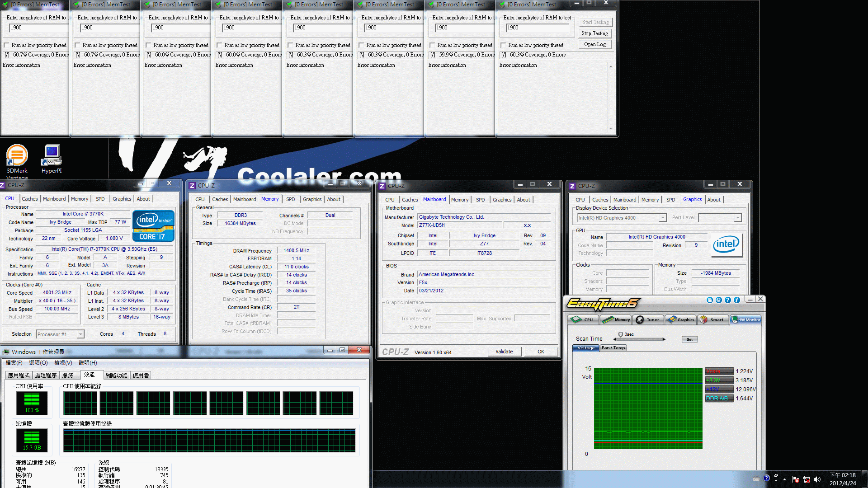This screenshot has height=488, width=868.
Task: Click EasyTune6 document icon in header
Action: click(x=709, y=300)
